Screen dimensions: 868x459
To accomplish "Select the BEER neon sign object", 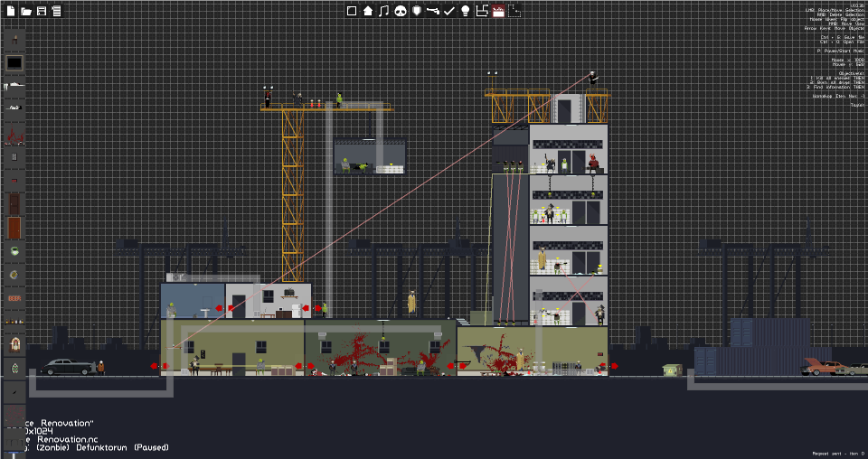I will click(x=14, y=298).
